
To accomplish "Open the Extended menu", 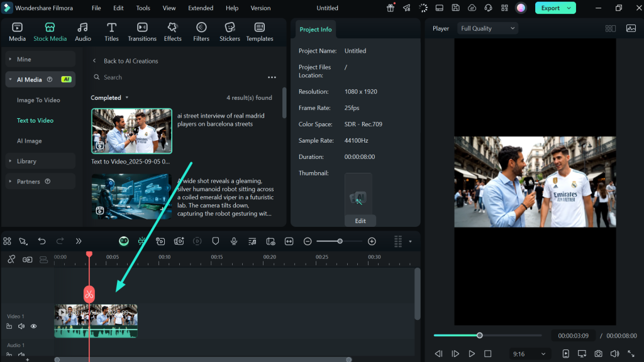I will 200,8.
